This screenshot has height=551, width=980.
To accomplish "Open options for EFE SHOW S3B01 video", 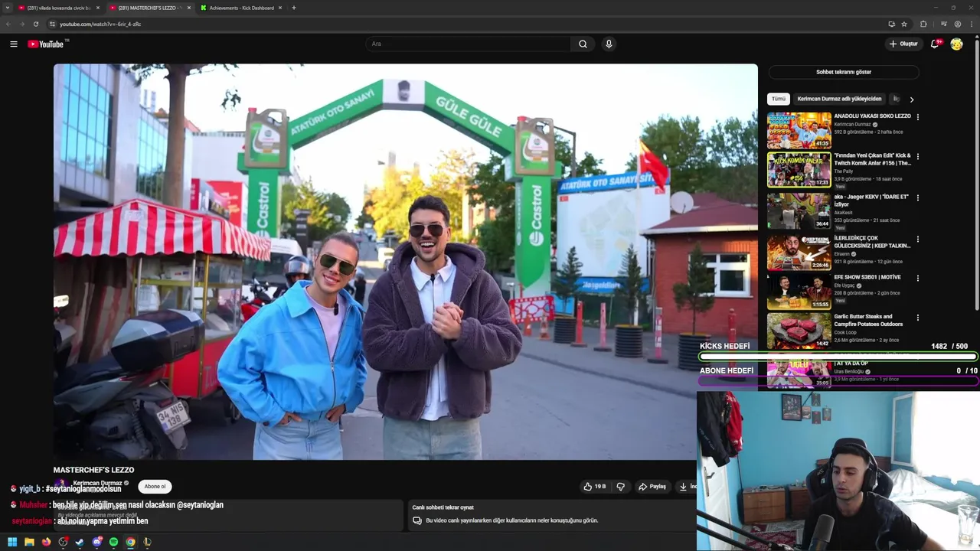I will point(918,279).
